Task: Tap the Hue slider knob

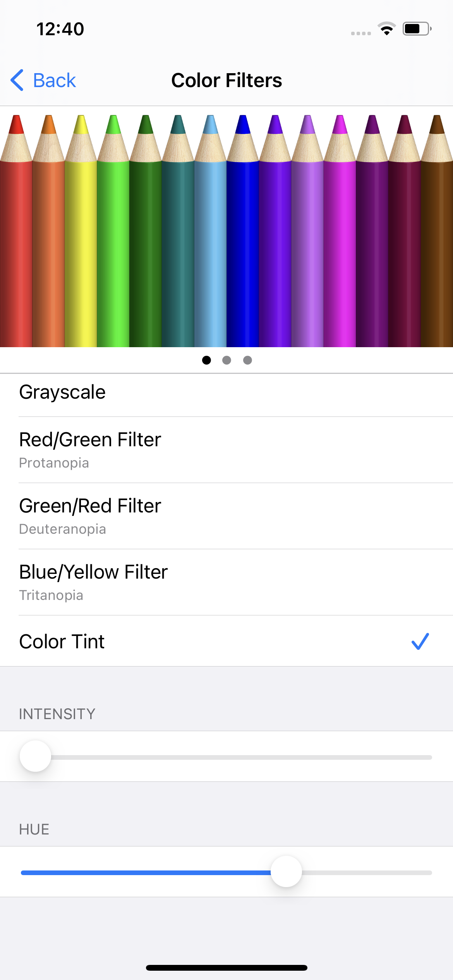Action: pos(286,872)
